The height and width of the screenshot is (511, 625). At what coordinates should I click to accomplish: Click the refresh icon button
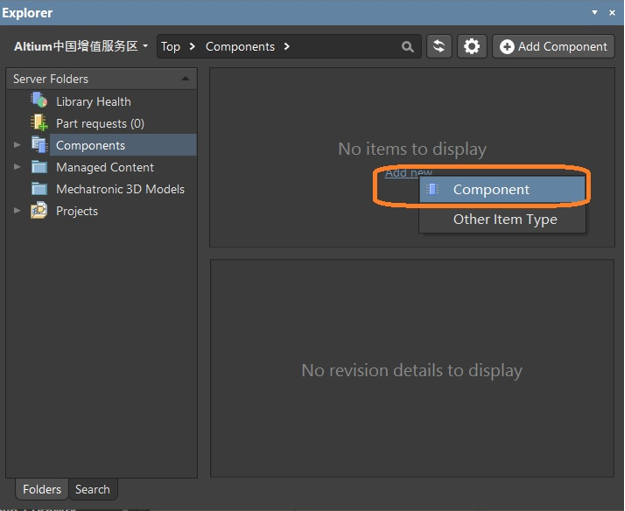point(439,47)
